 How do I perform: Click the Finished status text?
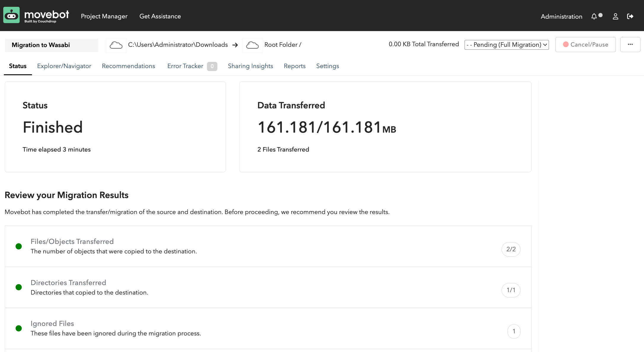tap(53, 127)
